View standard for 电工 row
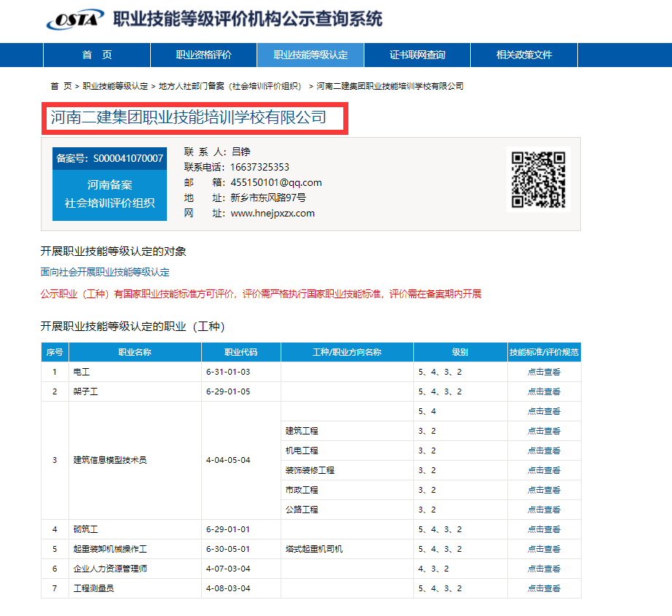The width and height of the screenshot is (672, 616). 544,372
